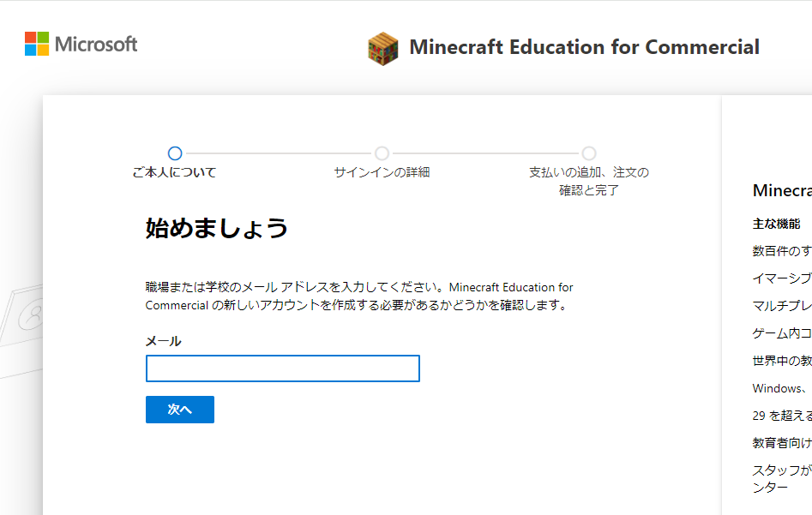Click the 世界中の教 feature line
The width and height of the screenshot is (812, 515).
tap(782, 361)
